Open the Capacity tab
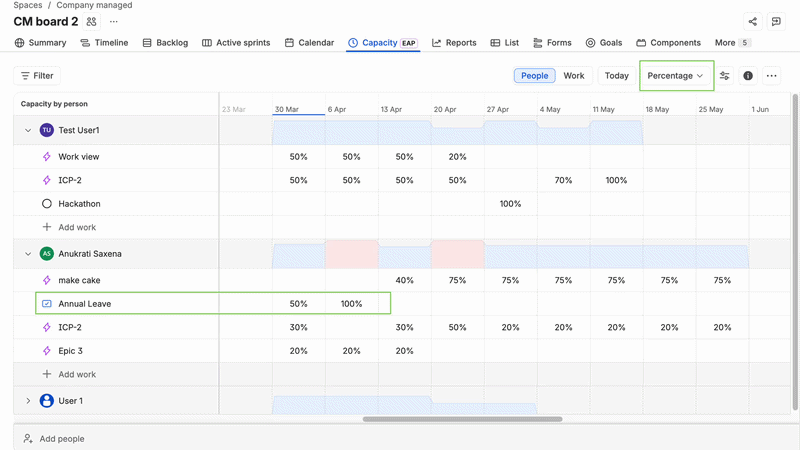 (x=383, y=43)
